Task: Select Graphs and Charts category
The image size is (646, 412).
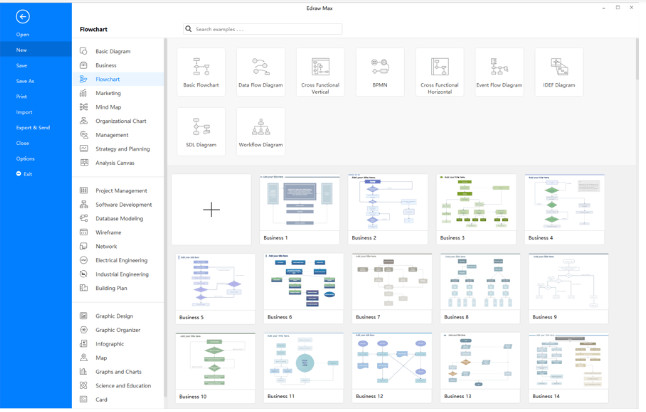Action: click(118, 372)
